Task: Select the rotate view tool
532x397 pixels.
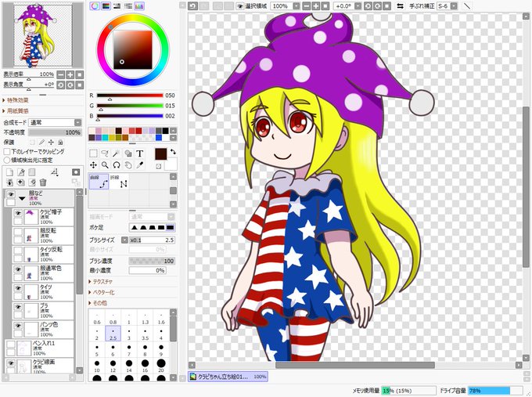Action: [x=117, y=165]
